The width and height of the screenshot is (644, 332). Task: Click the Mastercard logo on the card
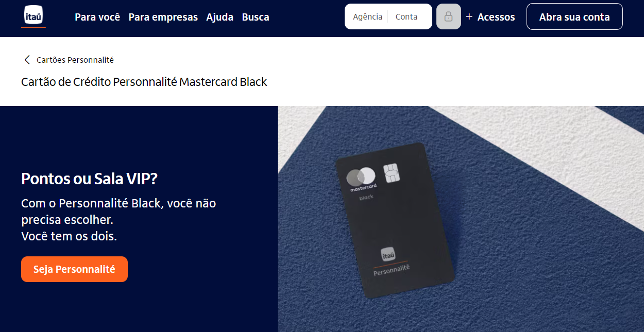[x=362, y=180]
